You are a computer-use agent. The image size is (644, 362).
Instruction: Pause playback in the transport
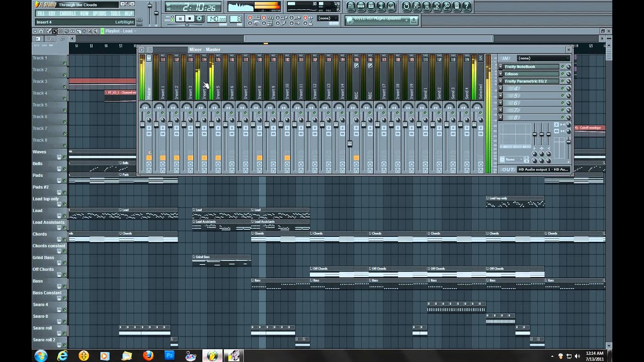[180, 19]
